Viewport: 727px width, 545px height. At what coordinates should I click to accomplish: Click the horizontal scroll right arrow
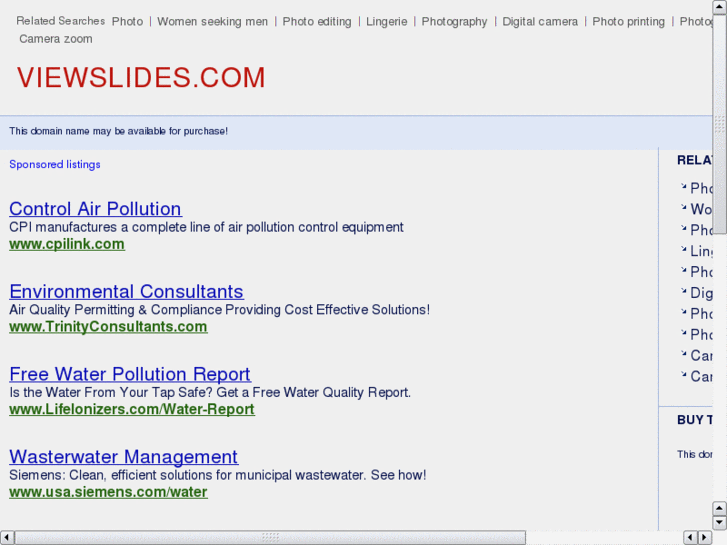(705, 538)
